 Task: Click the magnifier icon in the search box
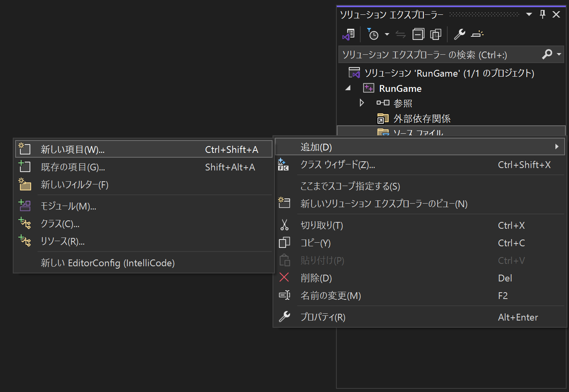(547, 54)
